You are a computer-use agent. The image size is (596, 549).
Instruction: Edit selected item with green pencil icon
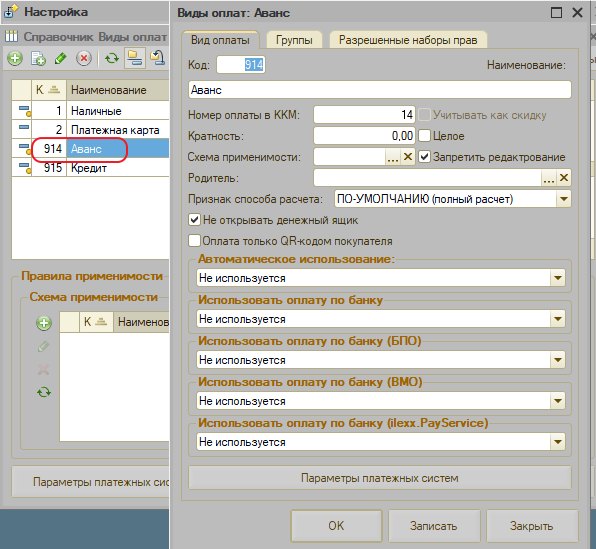click(x=61, y=59)
